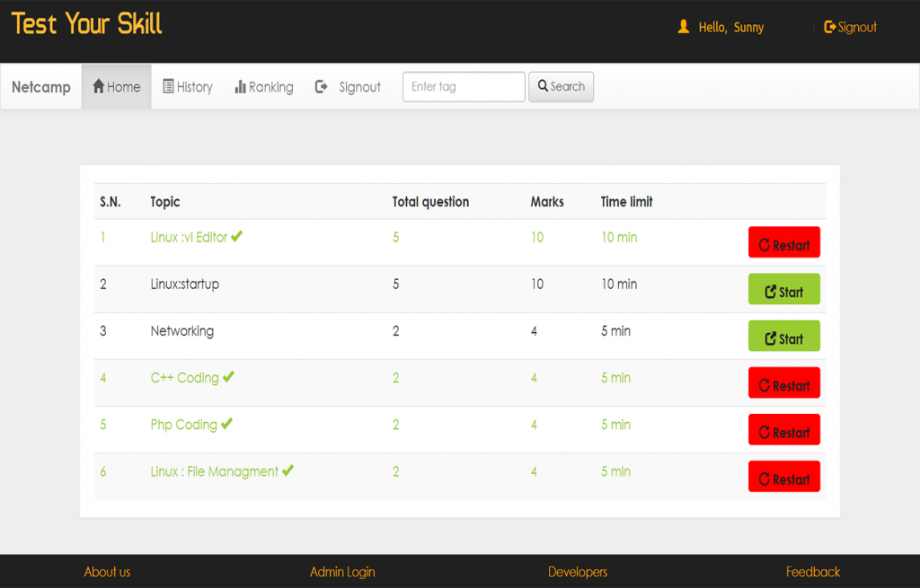Viewport: 920px width, 588px height.
Task: Click the clipboard icon beside History
Action: [x=166, y=86]
